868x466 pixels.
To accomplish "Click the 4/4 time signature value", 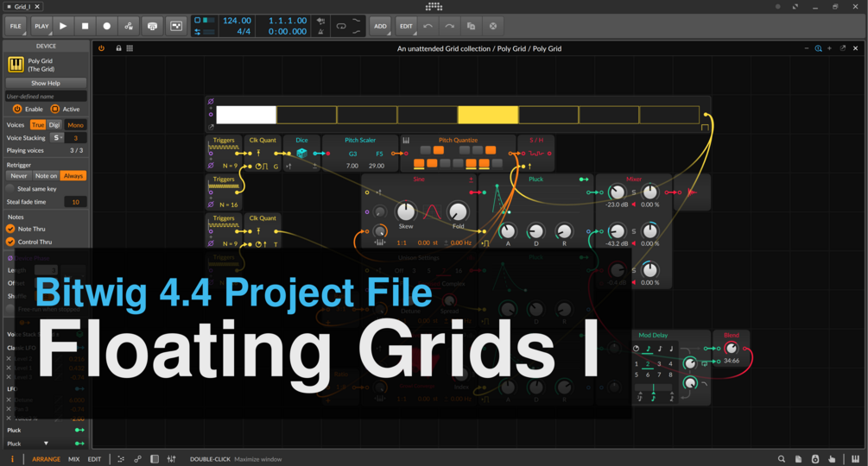I will point(244,32).
